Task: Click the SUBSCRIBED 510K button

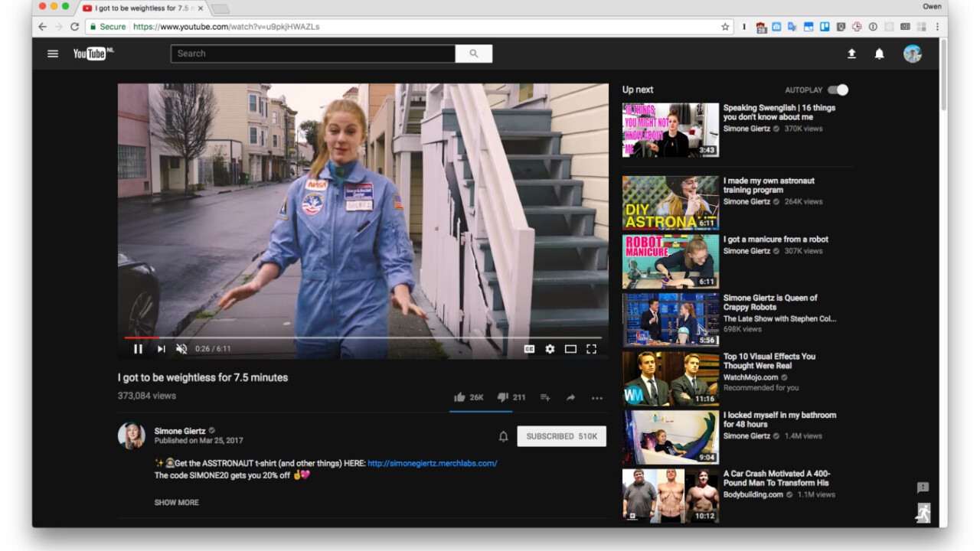Action: click(561, 436)
